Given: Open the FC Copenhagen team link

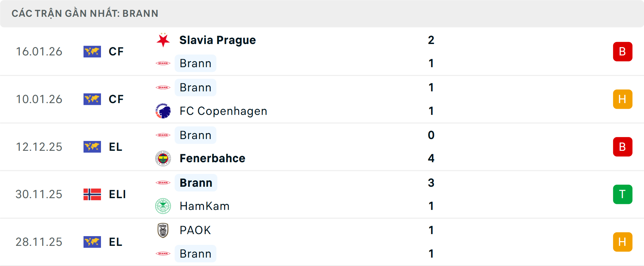Looking at the screenshot, I should coord(223,111).
